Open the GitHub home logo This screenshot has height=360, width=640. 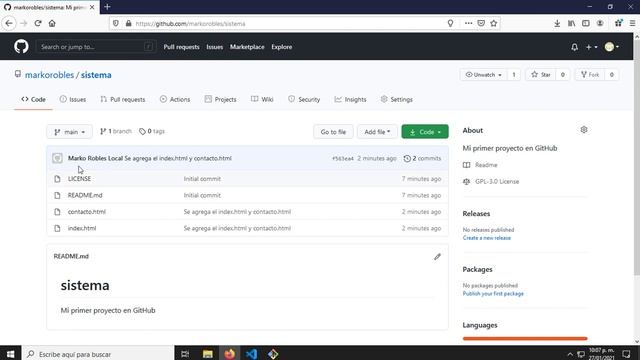tap(21, 47)
